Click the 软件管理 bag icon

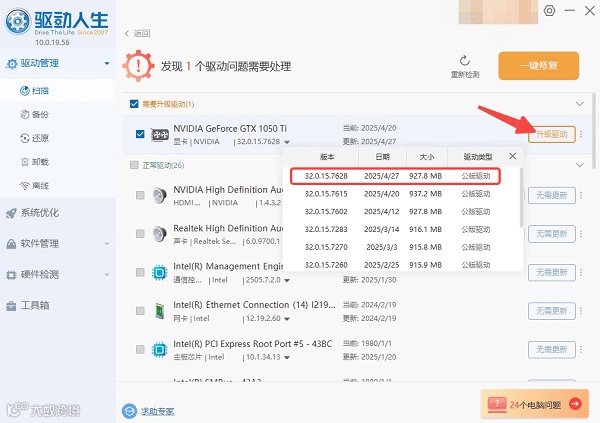point(11,244)
